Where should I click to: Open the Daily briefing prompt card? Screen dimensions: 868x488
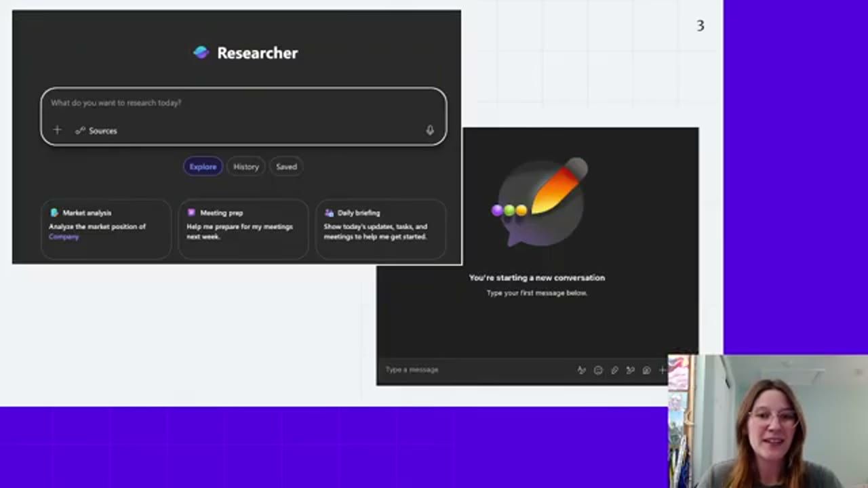pyautogui.click(x=381, y=228)
